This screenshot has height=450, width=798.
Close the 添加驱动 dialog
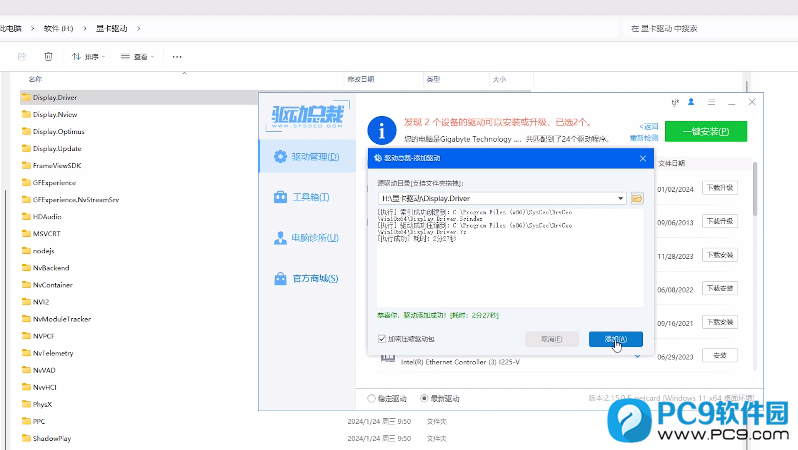tap(643, 158)
